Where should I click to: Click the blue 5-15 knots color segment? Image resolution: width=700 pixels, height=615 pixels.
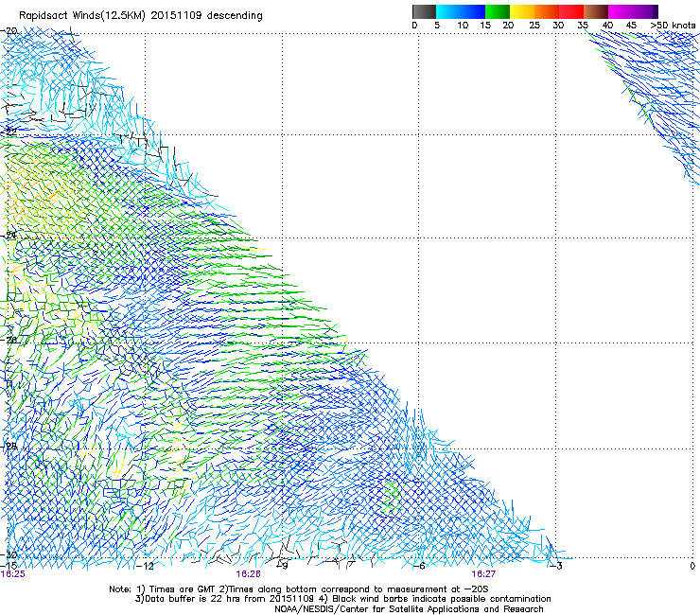pos(461,11)
